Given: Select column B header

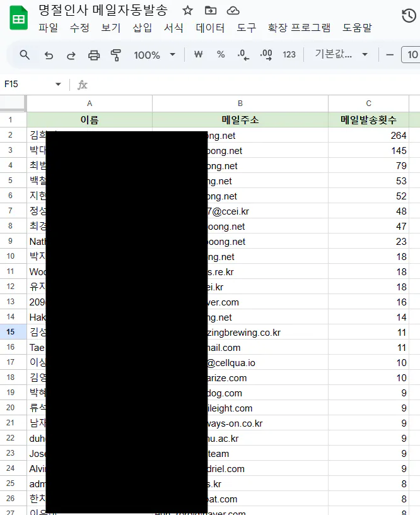Looking at the screenshot, I should (240, 104).
